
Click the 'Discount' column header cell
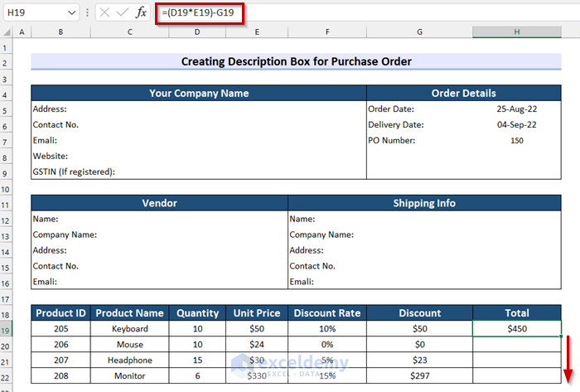(x=420, y=313)
